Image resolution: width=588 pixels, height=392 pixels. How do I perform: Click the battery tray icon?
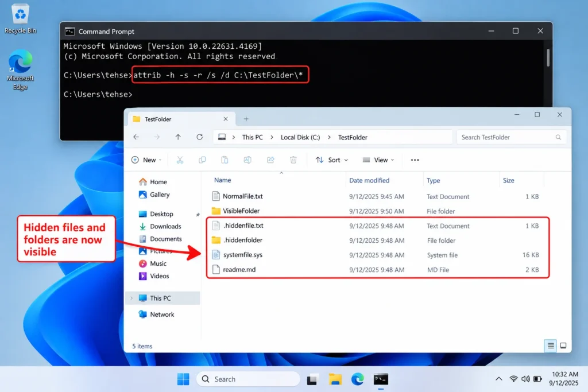pyautogui.click(x=537, y=379)
